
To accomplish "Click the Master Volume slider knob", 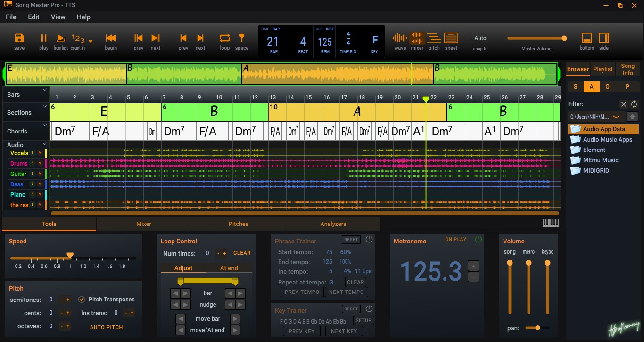I will (x=564, y=38).
